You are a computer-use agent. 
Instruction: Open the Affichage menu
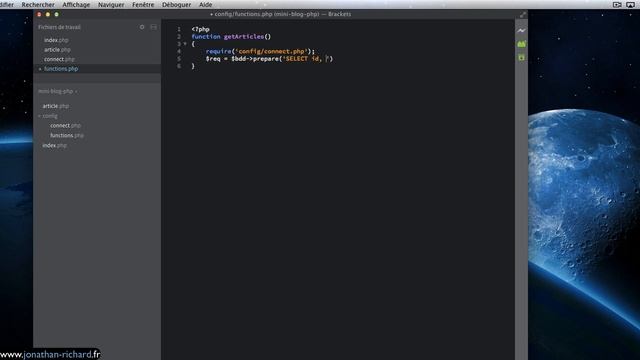coord(76,4)
